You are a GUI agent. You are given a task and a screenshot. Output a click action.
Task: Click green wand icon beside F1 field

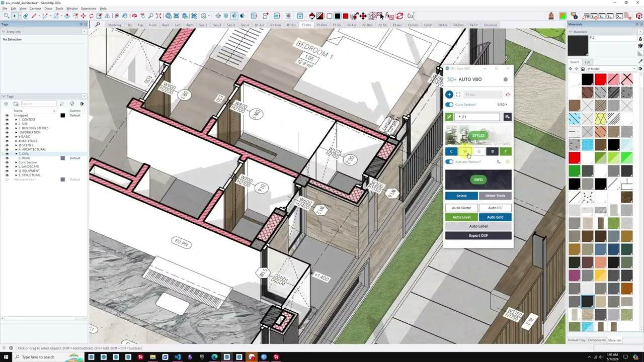(x=449, y=117)
